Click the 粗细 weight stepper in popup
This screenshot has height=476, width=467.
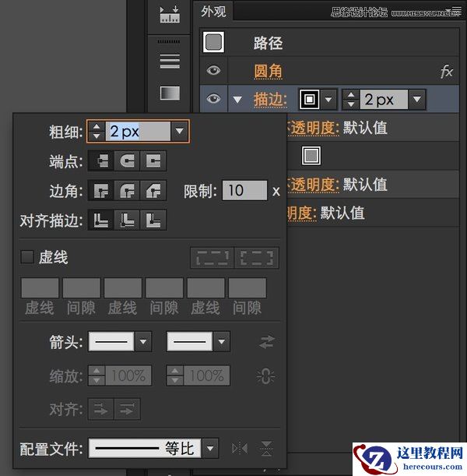pos(97,131)
